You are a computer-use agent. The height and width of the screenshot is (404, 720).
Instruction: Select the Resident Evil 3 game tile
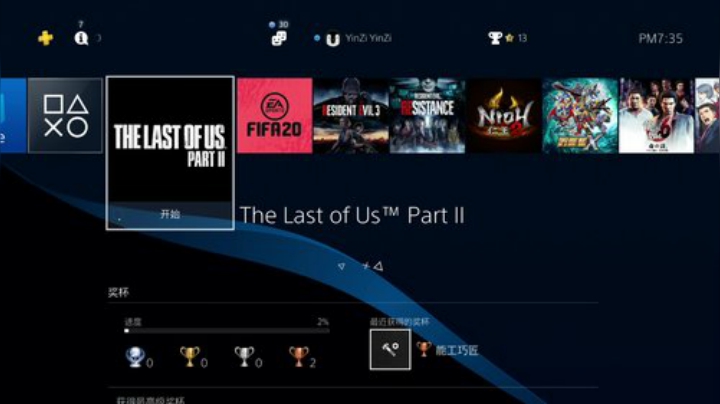coord(351,115)
